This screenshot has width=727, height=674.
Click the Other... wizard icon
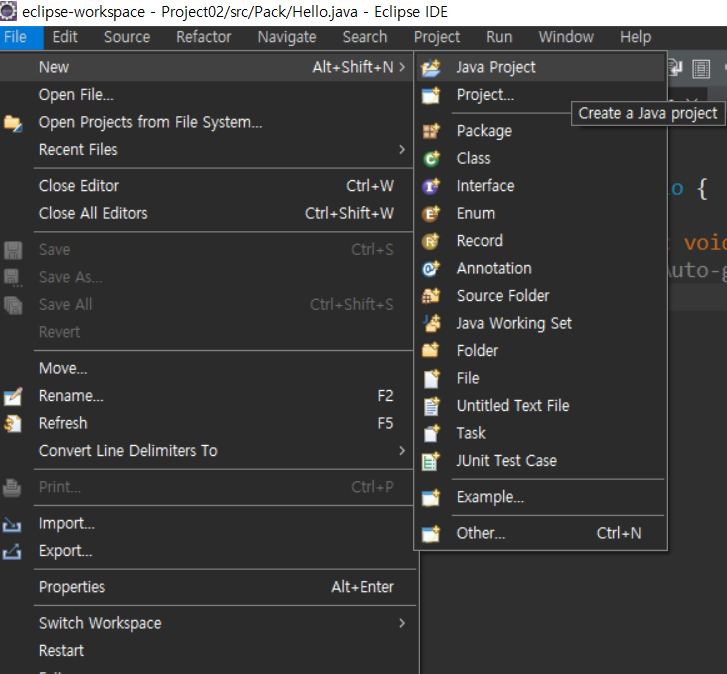pyautogui.click(x=431, y=534)
